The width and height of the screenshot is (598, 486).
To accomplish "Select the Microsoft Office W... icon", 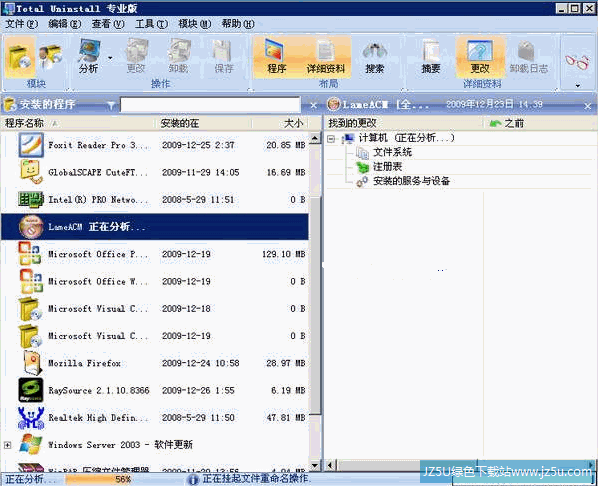I will 31,281.
